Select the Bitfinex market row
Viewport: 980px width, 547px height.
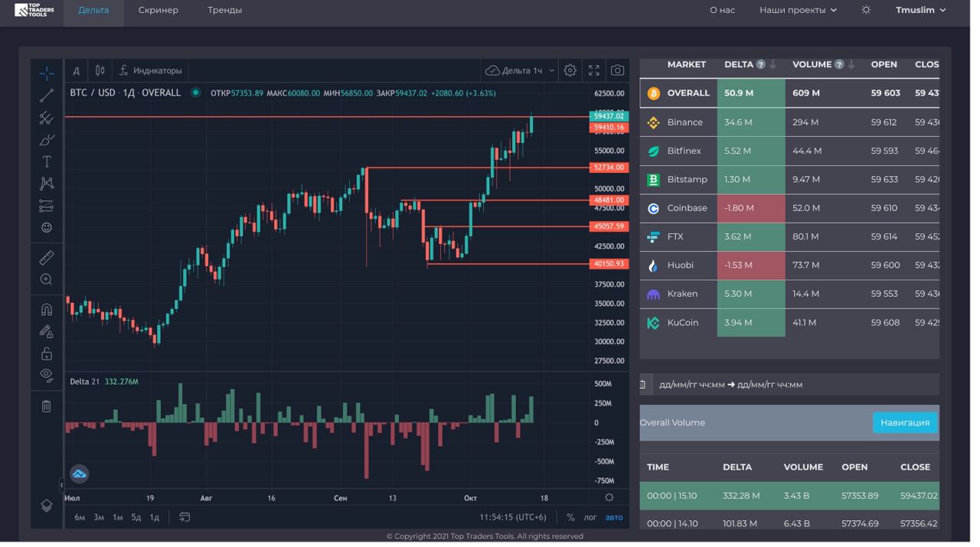pyautogui.click(x=789, y=151)
